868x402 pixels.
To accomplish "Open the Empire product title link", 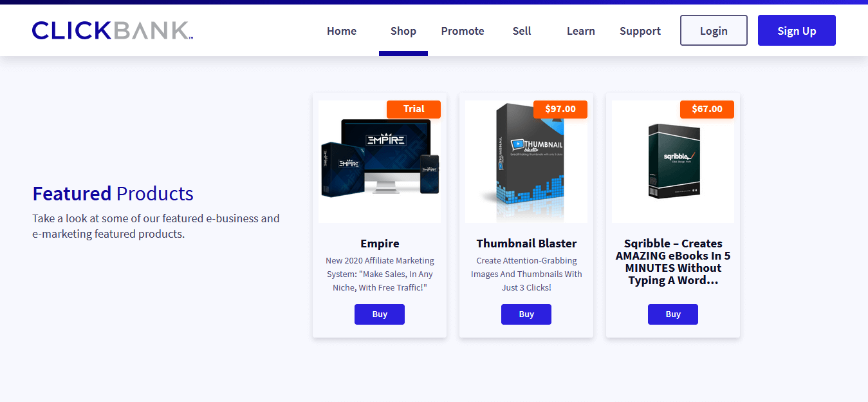I will [x=380, y=244].
